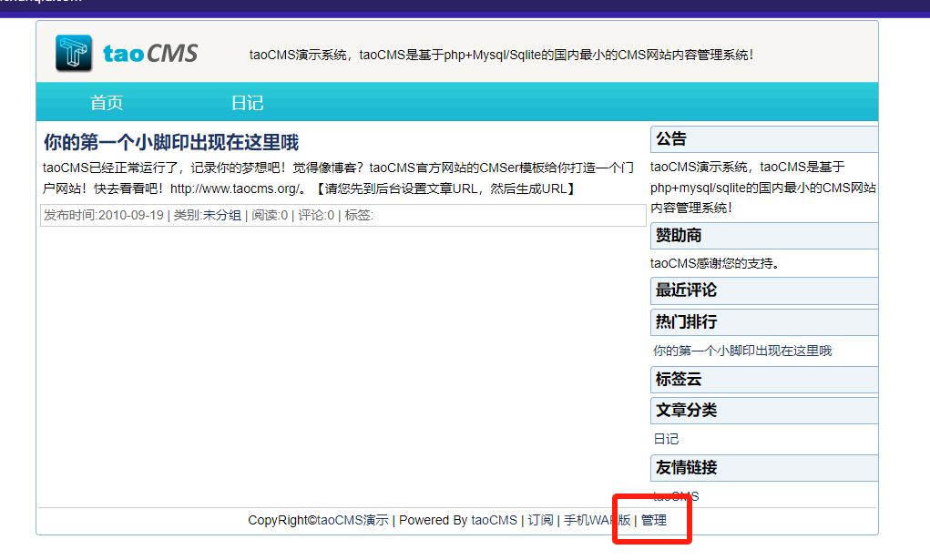
Task: Open the article title 你的第一个小脚印出现在这里哦
Action: pos(171,143)
